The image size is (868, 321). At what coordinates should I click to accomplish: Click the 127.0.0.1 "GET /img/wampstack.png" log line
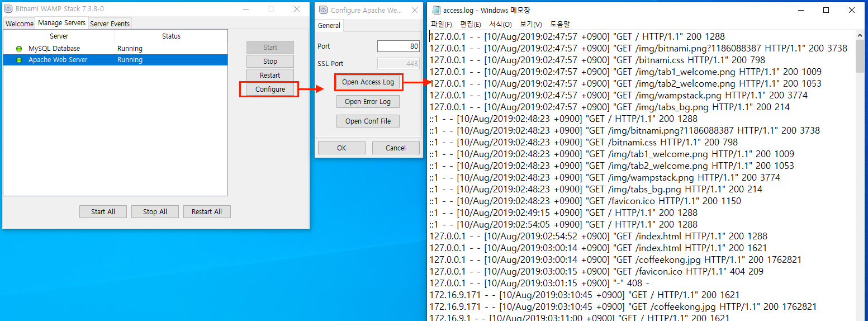[x=618, y=95]
